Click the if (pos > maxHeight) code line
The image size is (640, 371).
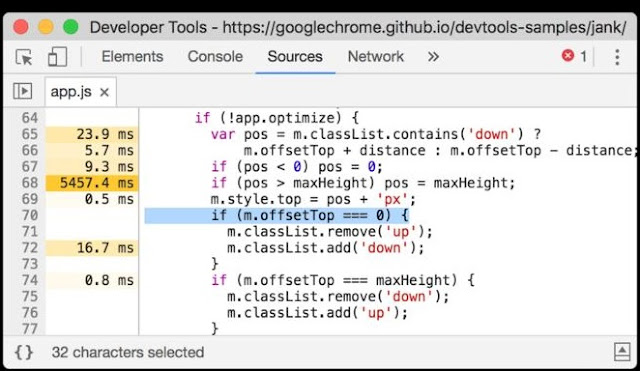click(363, 183)
